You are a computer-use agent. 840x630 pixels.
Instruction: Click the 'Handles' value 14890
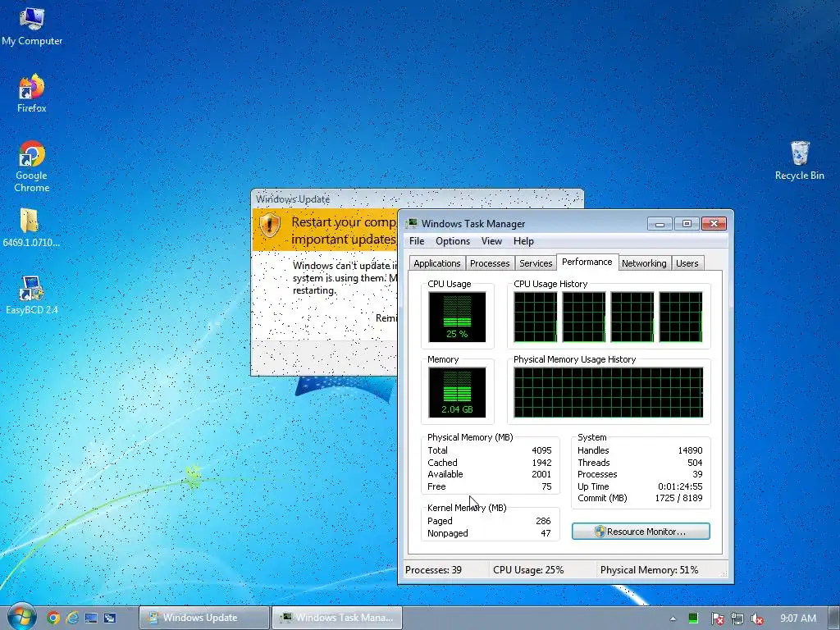[x=690, y=450]
